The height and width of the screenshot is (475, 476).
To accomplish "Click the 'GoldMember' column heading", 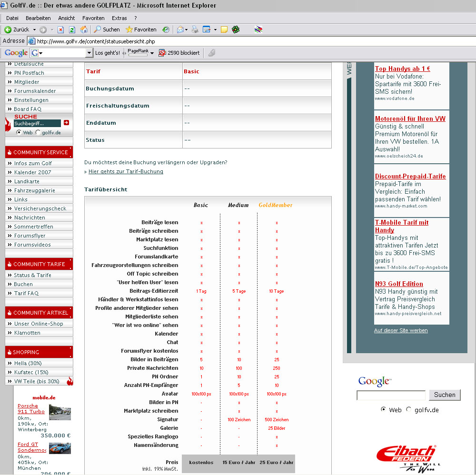I will pyautogui.click(x=275, y=205).
